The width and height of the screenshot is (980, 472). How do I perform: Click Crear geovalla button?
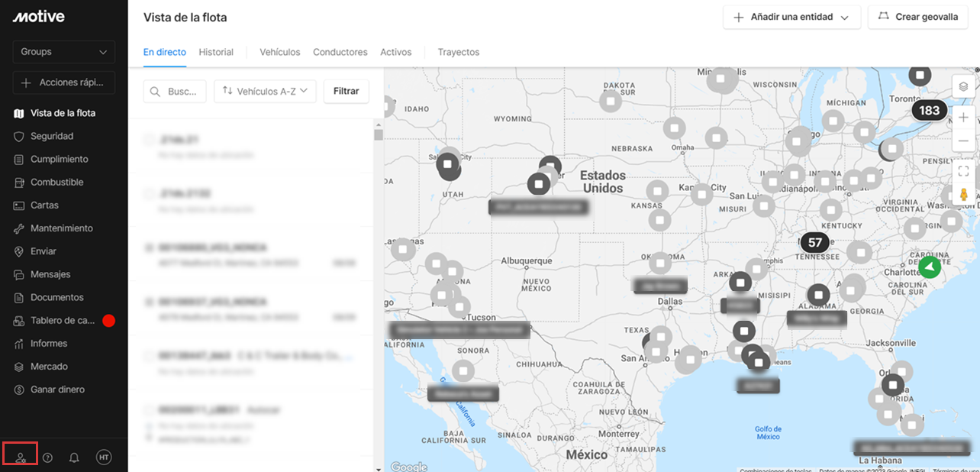coord(918,17)
